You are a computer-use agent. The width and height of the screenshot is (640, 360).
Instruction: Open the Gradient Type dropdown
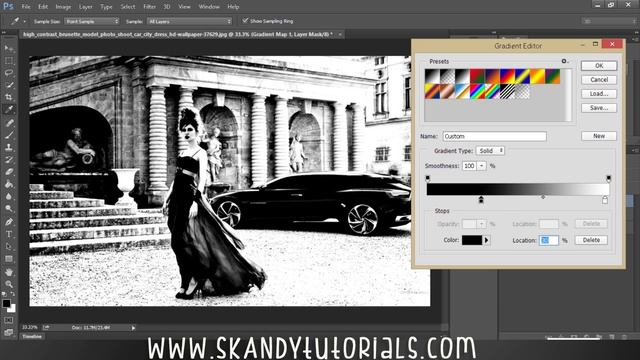pos(490,151)
